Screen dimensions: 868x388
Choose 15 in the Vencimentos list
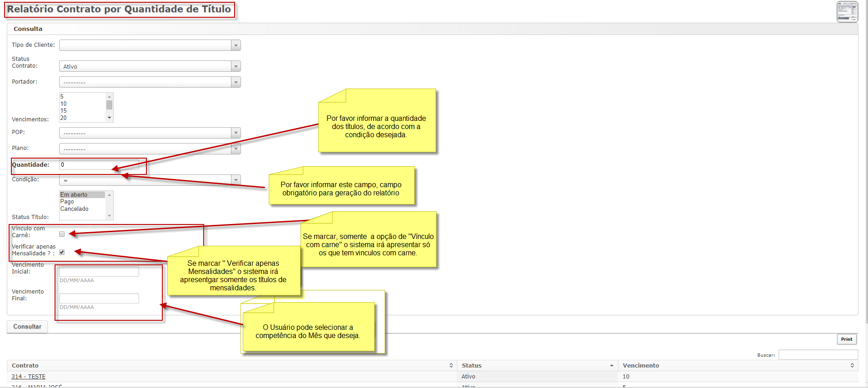[64, 111]
